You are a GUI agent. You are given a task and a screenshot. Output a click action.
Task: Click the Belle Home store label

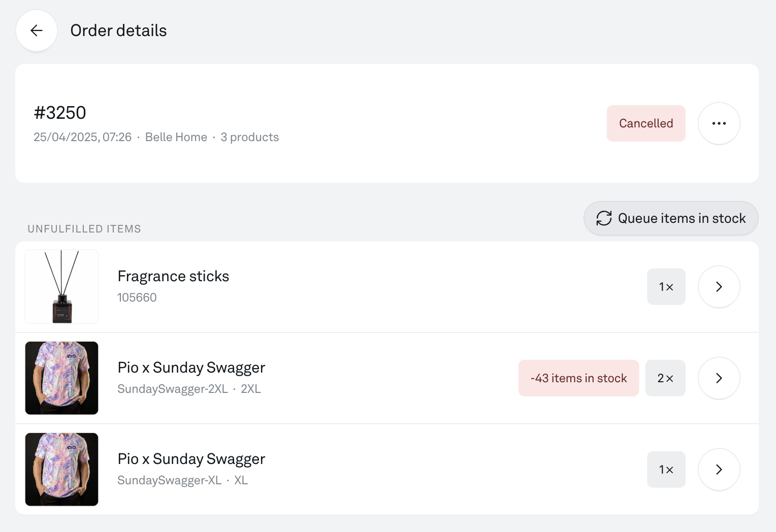click(x=176, y=137)
